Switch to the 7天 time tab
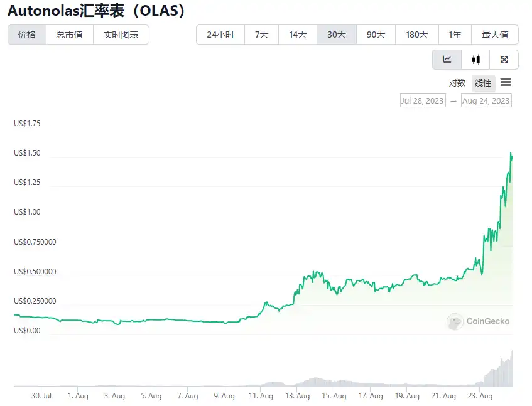Screen dimensions: 532x406 [261, 35]
